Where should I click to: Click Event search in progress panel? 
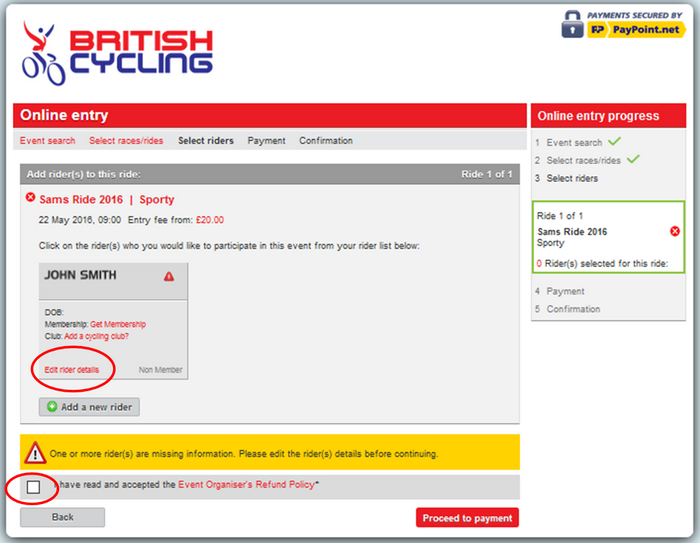click(574, 142)
